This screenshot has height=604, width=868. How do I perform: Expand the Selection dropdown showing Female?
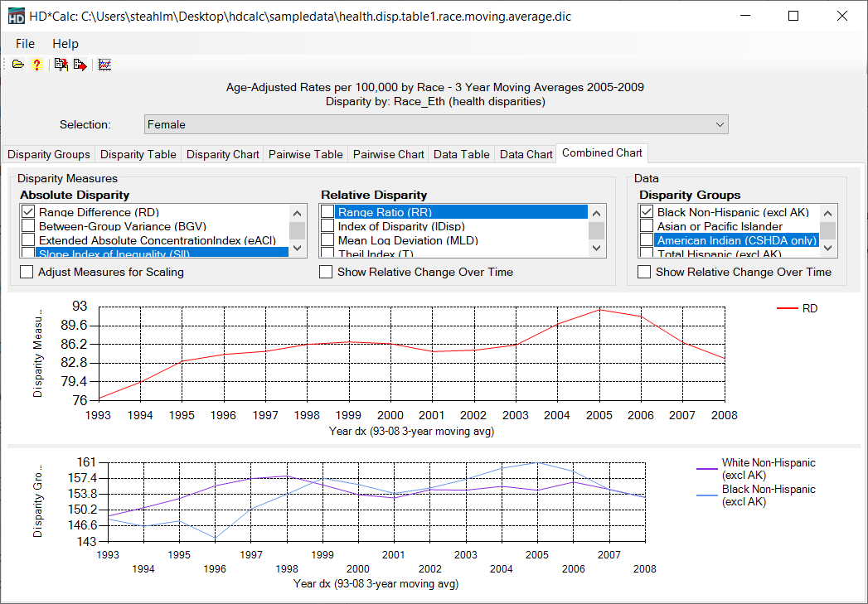click(719, 124)
